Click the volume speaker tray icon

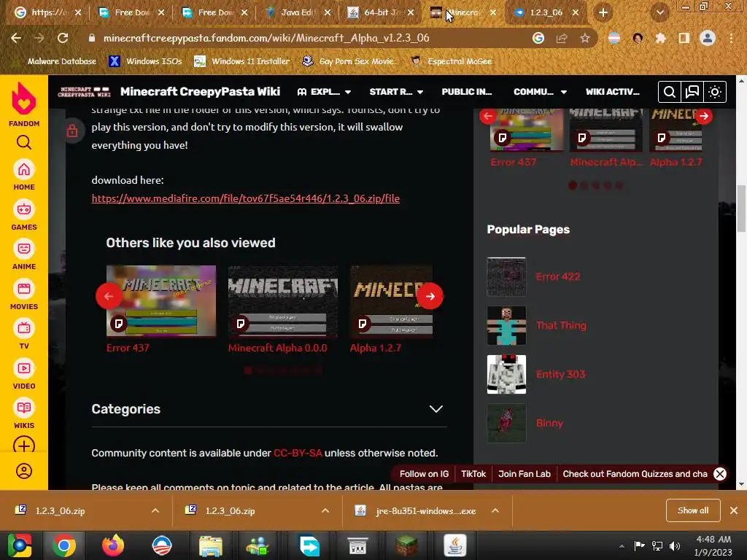(675, 545)
